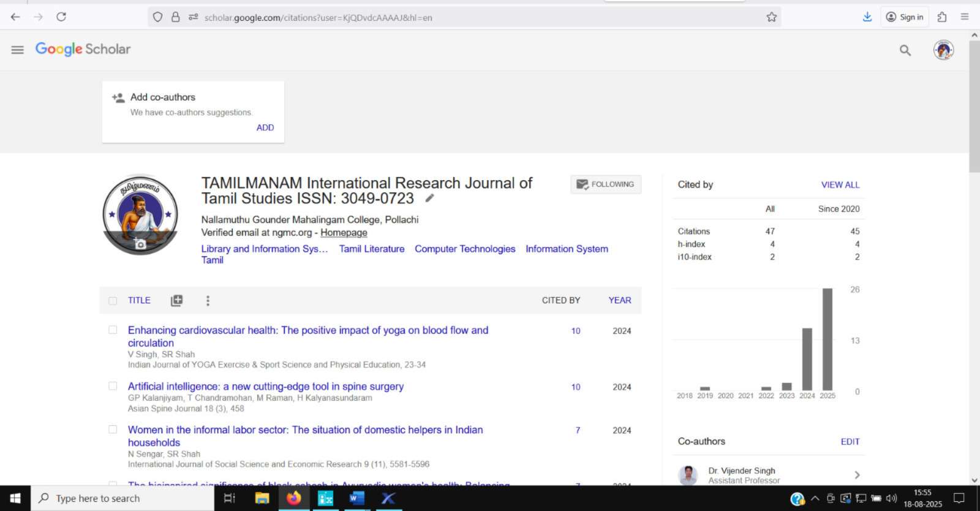Click the 2024 bar in citations chart
Viewport: 980px width, 511px height.
coord(807,359)
